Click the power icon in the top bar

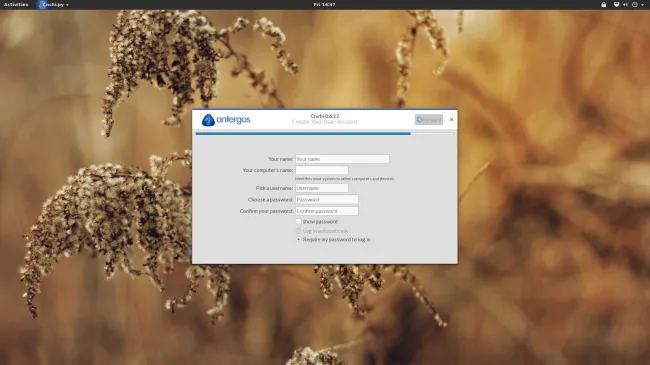coord(635,5)
